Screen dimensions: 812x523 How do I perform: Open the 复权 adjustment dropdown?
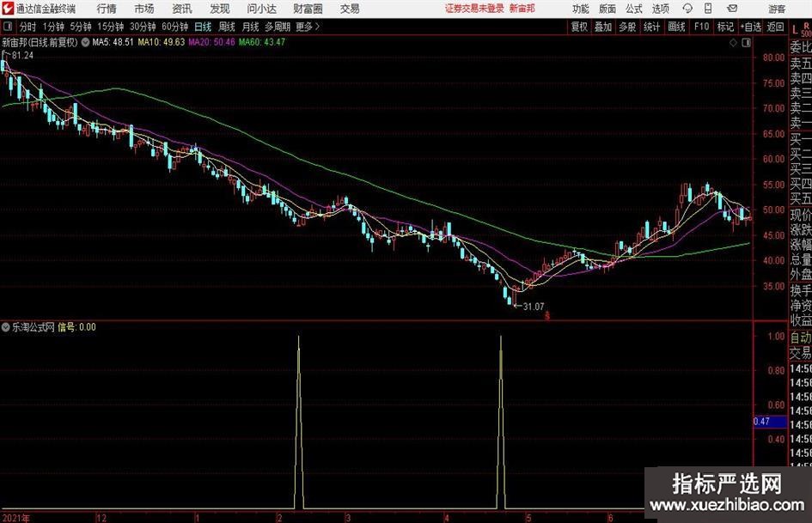pos(579,27)
